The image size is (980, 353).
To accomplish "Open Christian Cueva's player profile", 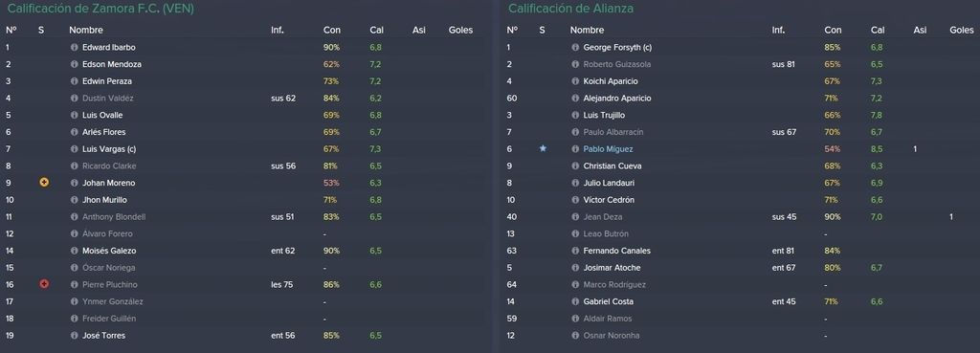I will tap(612, 166).
